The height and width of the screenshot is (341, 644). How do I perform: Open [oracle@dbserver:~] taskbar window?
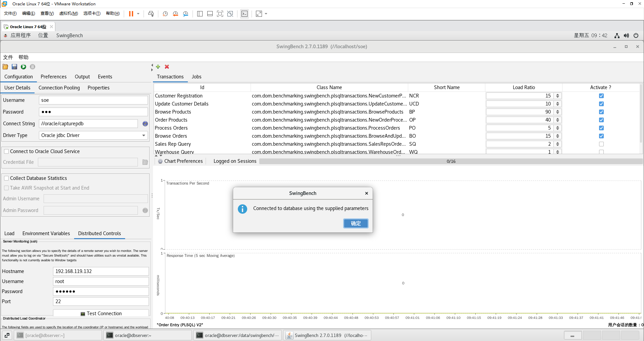[58, 335]
